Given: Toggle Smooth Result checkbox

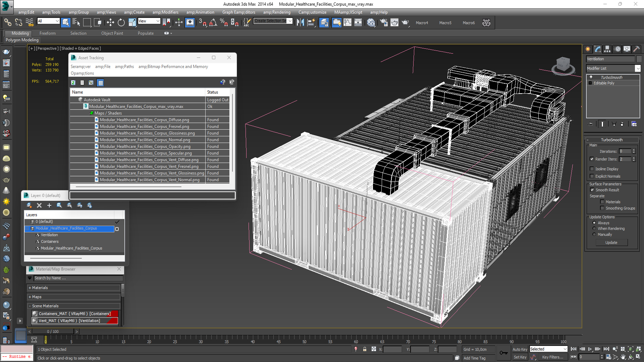Looking at the screenshot, I should pyautogui.click(x=592, y=190).
